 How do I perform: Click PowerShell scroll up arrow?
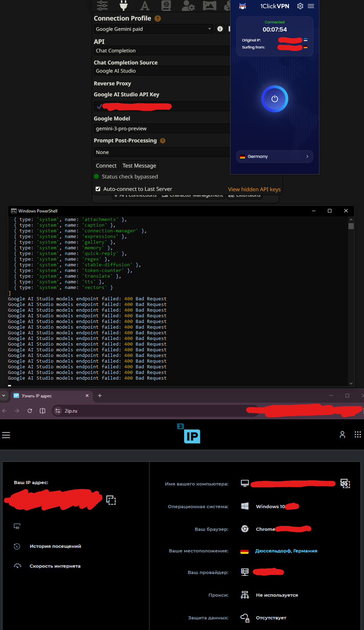[x=351, y=219]
